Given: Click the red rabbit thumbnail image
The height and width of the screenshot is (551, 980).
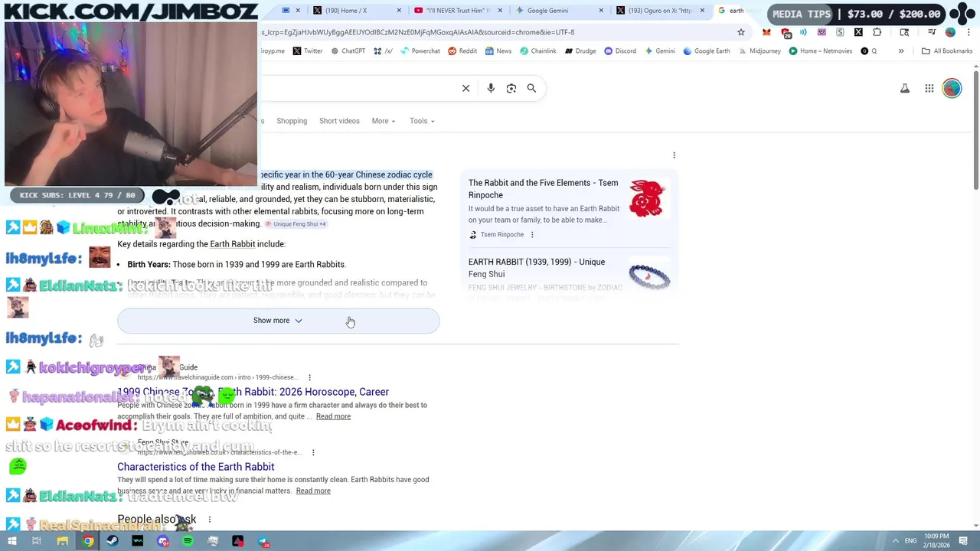Looking at the screenshot, I should point(647,199).
